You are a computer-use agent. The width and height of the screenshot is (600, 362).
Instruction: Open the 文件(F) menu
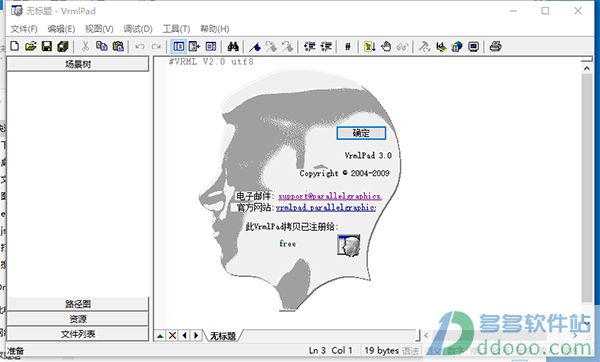[24, 29]
